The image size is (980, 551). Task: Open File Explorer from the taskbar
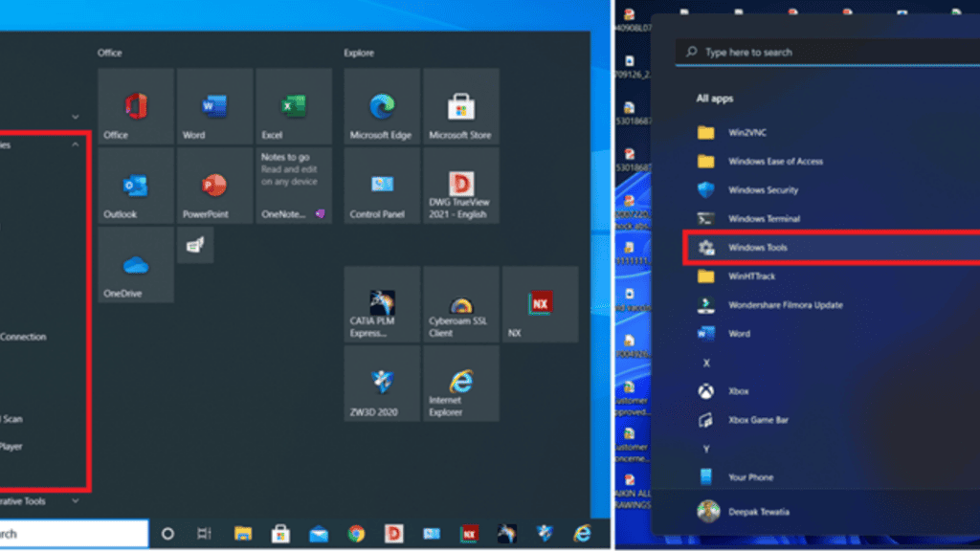coord(243,534)
